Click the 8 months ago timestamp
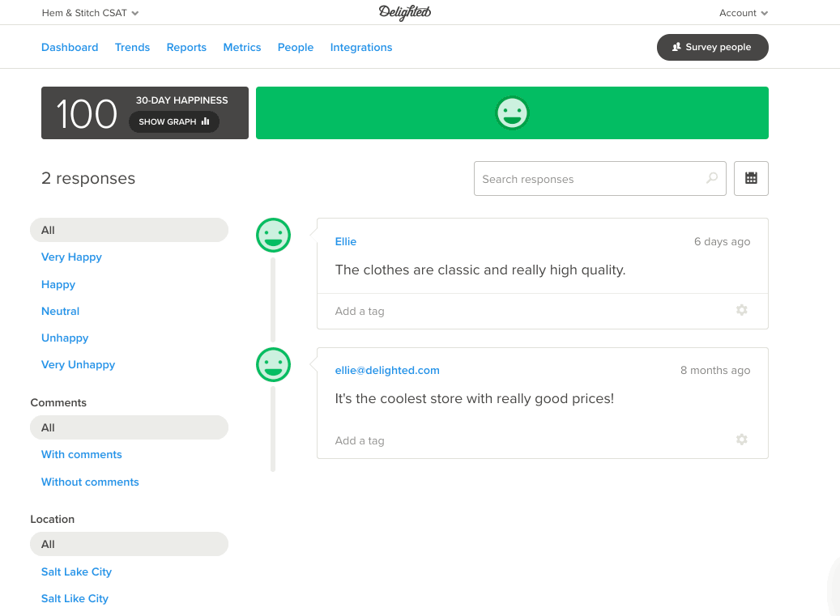Screen dimensions: 840x616 pos(715,371)
